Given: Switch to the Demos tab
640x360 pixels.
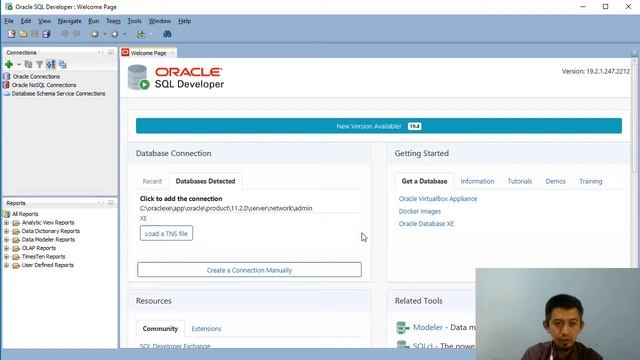Looking at the screenshot, I should point(556,181).
